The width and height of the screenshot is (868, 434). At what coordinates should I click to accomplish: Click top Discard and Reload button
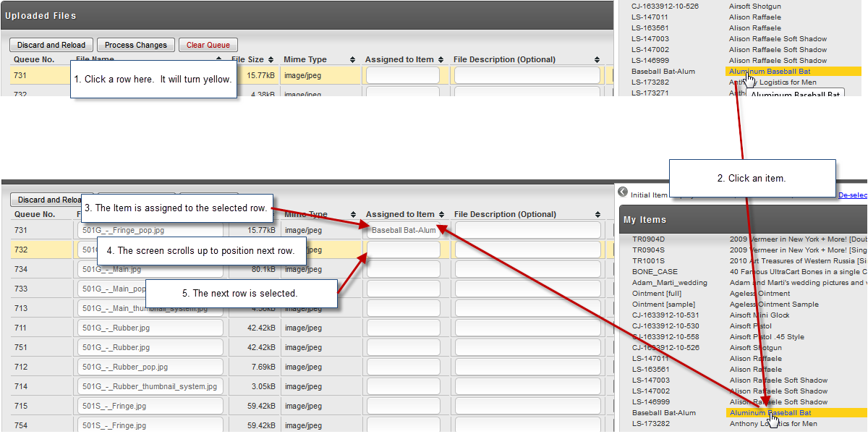click(51, 45)
